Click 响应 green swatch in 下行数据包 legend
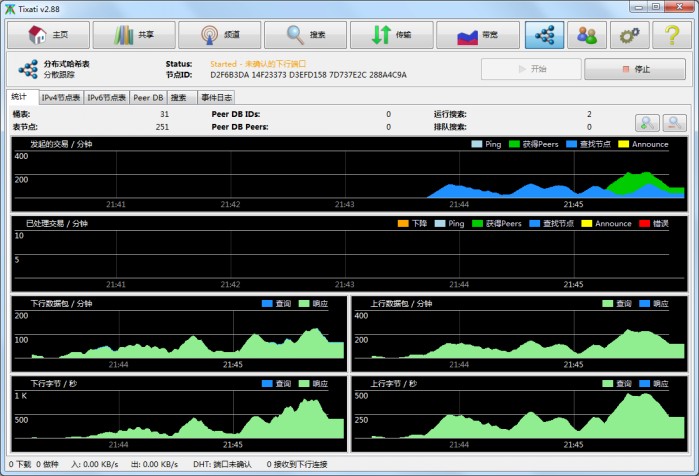The height and width of the screenshot is (476, 699). [x=304, y=304]
